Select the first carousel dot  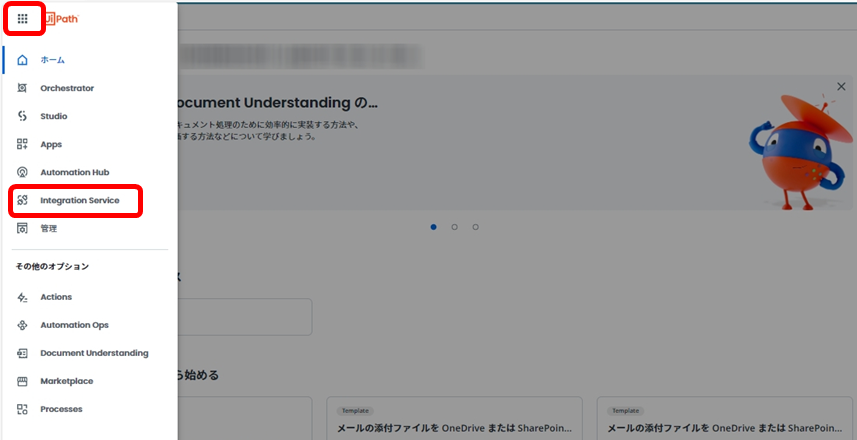433,227
